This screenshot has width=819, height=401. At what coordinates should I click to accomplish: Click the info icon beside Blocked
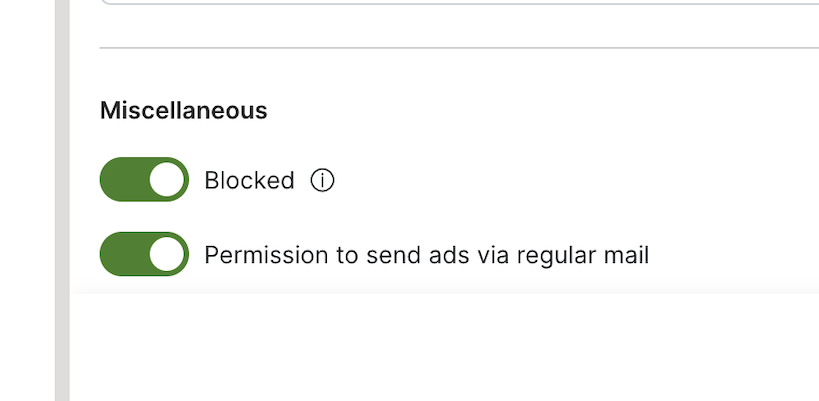(322, 181)
